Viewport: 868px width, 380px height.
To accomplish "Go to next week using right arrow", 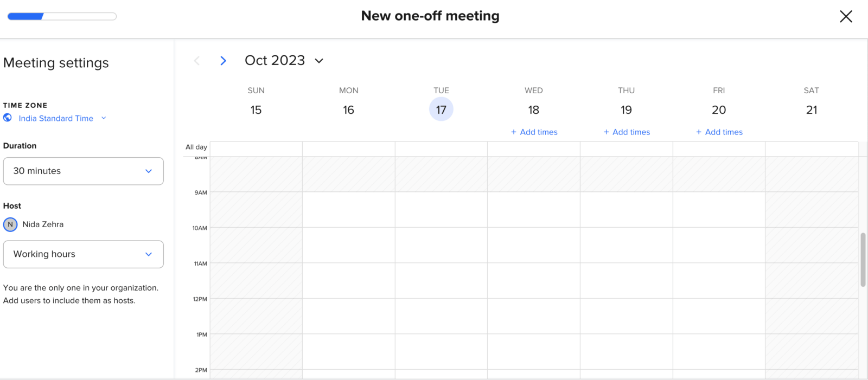I will (223, 61).
